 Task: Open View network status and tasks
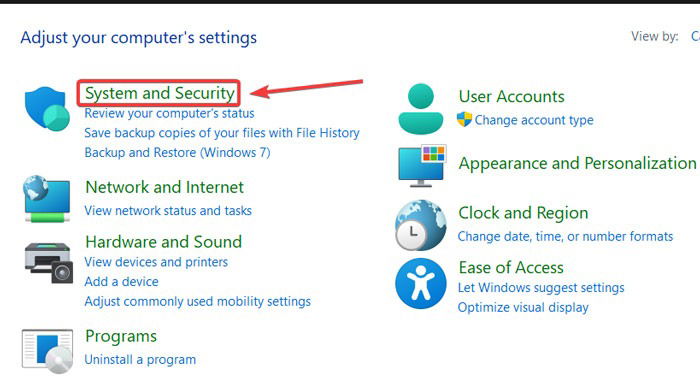point(168,211)
